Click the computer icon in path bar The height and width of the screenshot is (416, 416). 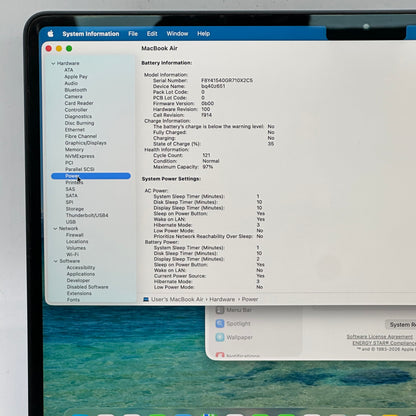coord(146,299)
